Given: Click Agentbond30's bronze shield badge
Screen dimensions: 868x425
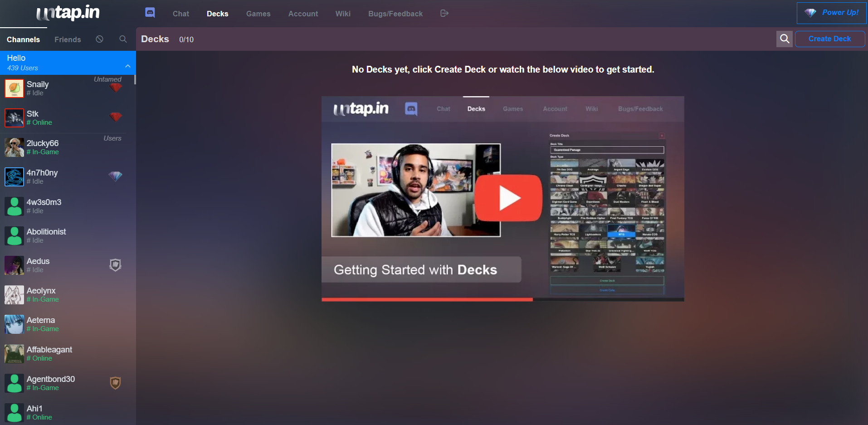Looking at the screenshot, I should pos(115,383).
